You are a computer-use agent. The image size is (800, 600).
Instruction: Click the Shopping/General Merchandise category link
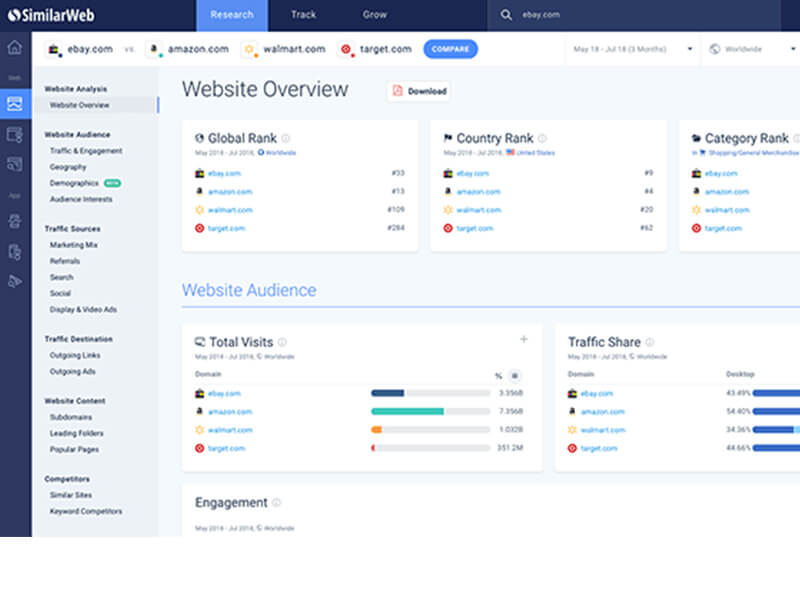coord(754,153)
